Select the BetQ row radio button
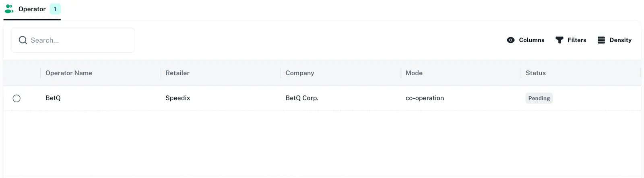 click(17, 98)
